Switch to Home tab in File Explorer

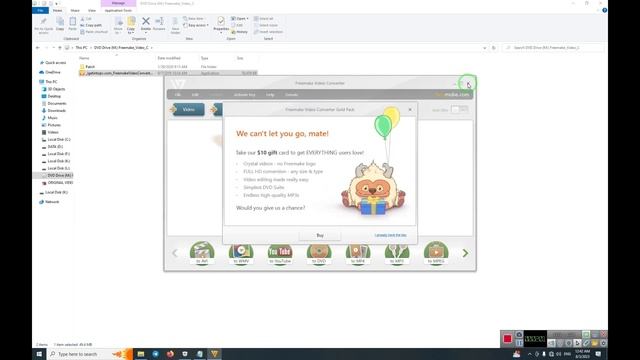[x=58, y=10]
